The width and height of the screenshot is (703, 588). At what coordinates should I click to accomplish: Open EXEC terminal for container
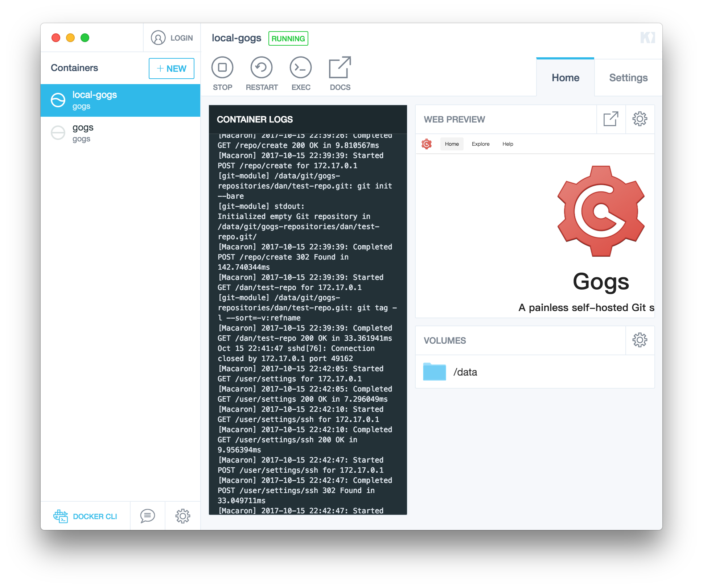tap(301, 74)
